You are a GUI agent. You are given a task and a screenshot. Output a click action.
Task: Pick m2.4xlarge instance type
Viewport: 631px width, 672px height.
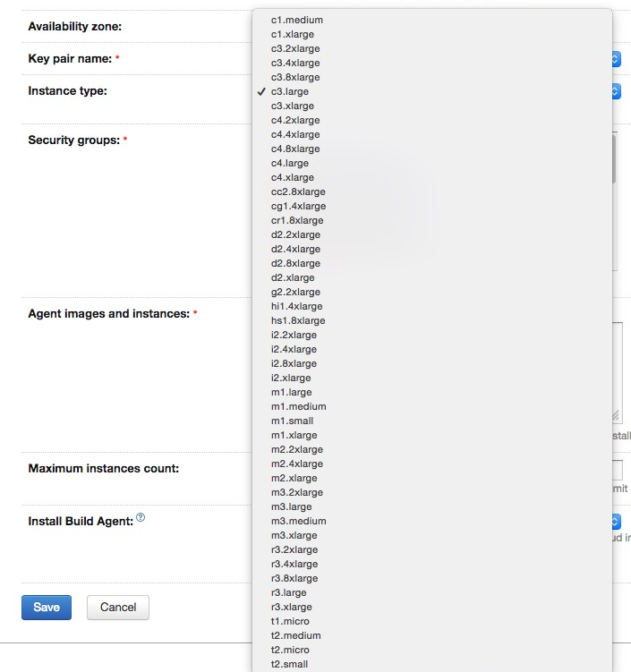click(432, 464)
